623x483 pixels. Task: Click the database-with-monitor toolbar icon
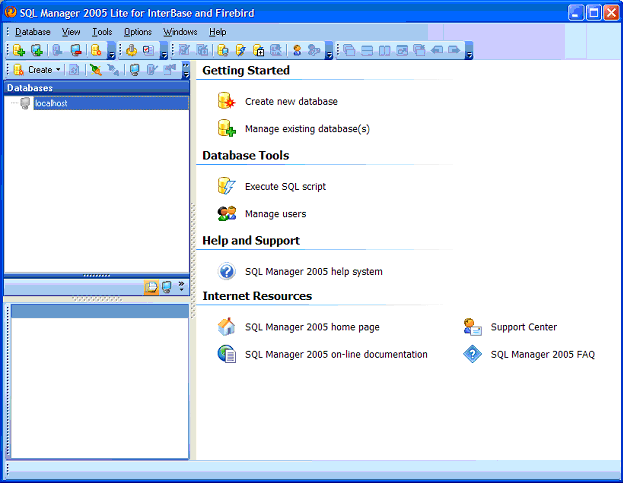[223, 50]
